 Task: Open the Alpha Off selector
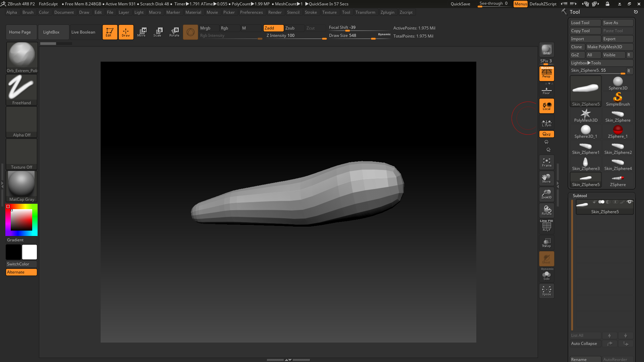pos(22,122)
